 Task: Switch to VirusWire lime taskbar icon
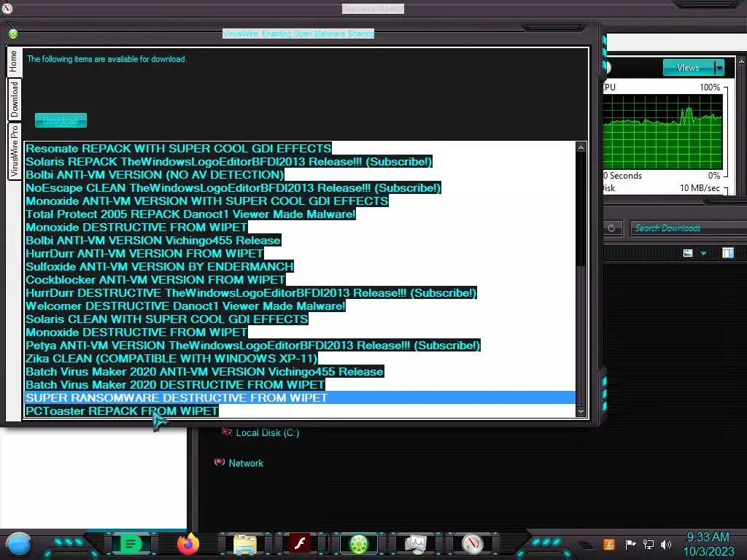coord(359,544)
